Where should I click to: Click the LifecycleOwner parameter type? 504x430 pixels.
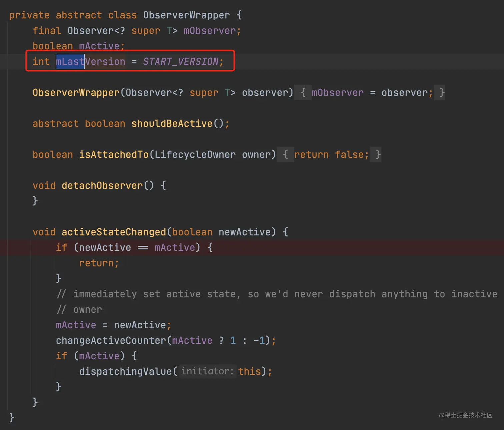[x=195, y=155]
